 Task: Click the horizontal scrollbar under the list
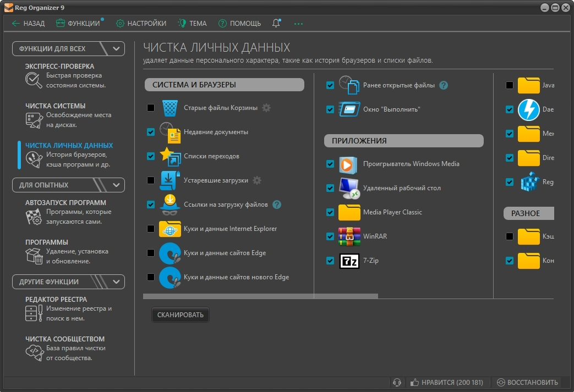tap(260, 296)
